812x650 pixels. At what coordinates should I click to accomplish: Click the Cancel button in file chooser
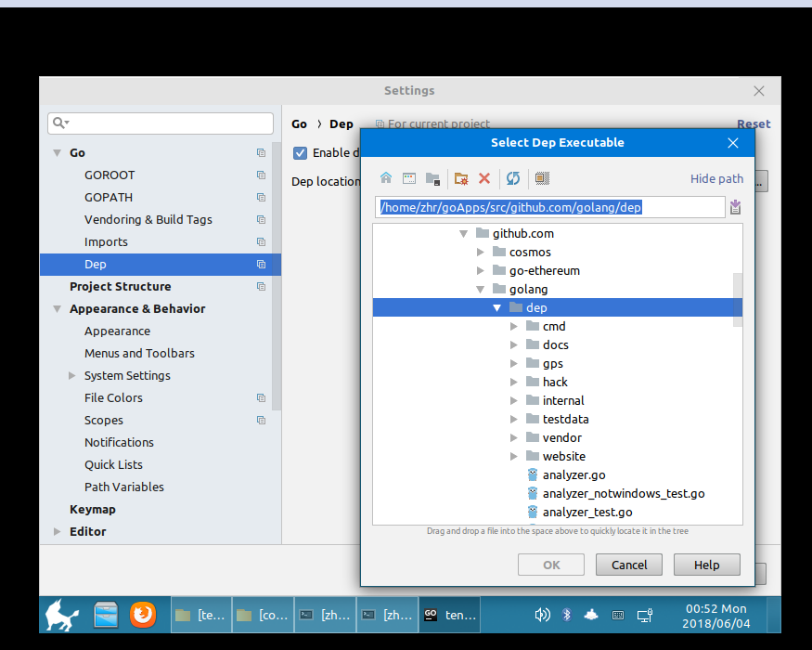(x=628, y=565)
